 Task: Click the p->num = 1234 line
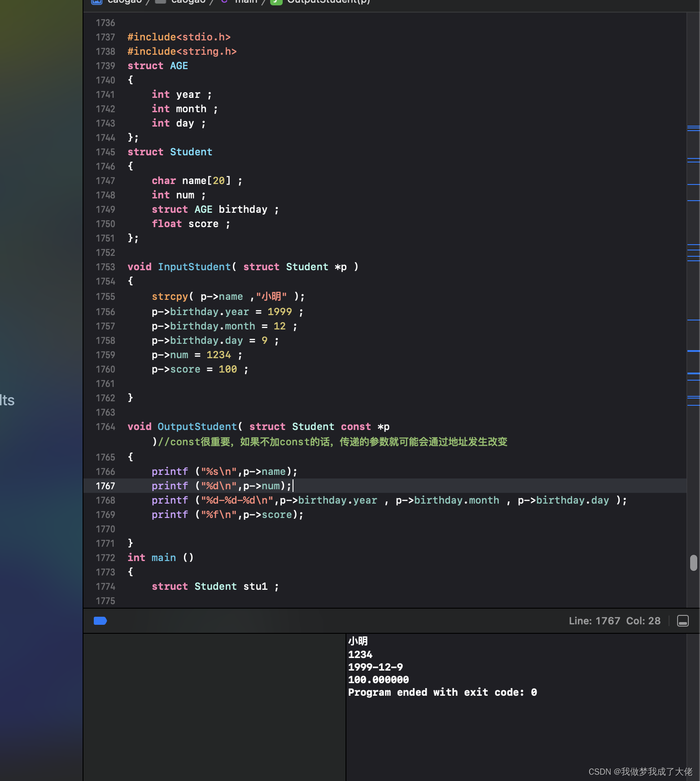[x=197, y=355]
